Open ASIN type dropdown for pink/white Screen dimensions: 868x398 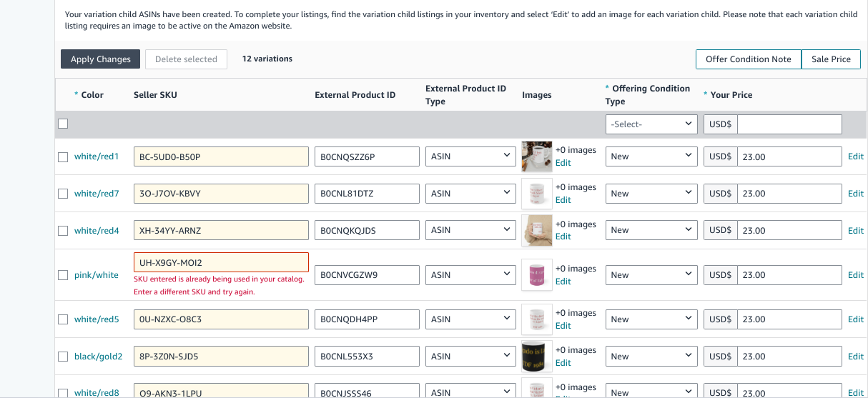pos(470,275)
